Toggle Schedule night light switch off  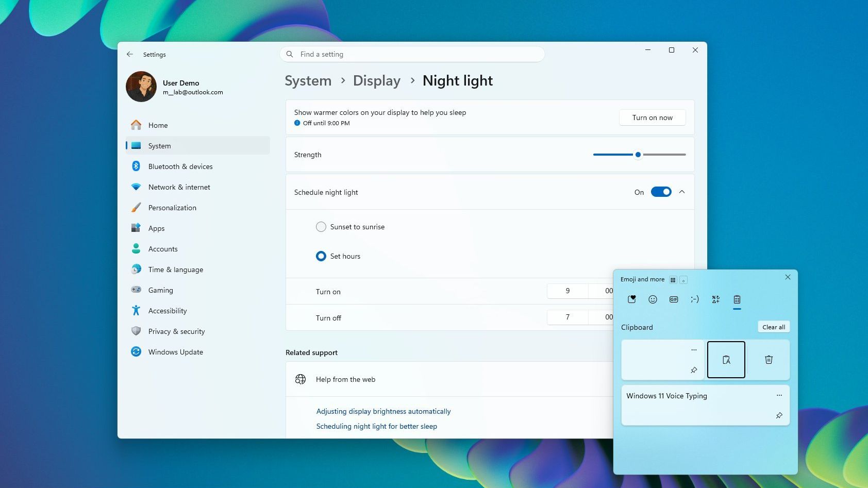661,192
